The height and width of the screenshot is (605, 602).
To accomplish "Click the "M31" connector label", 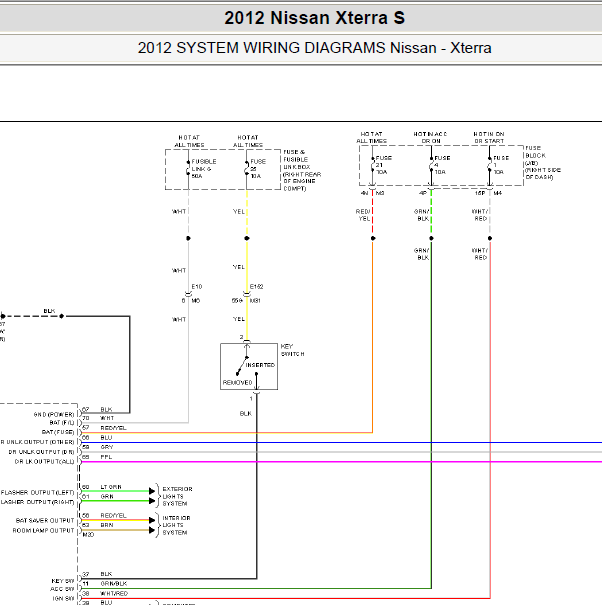I will 255,301.
